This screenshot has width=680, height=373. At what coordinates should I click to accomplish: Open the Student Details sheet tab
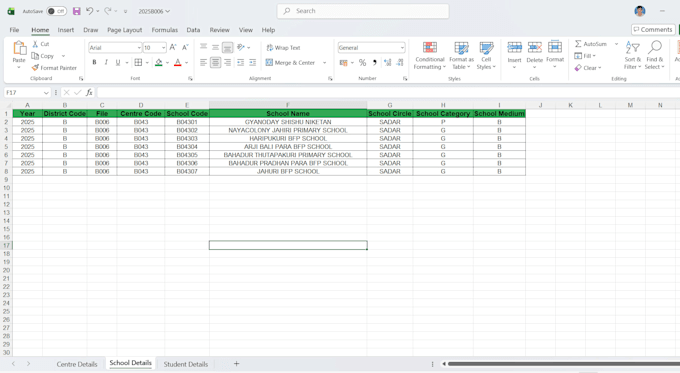pyautogui.click(x=186, y=364)
